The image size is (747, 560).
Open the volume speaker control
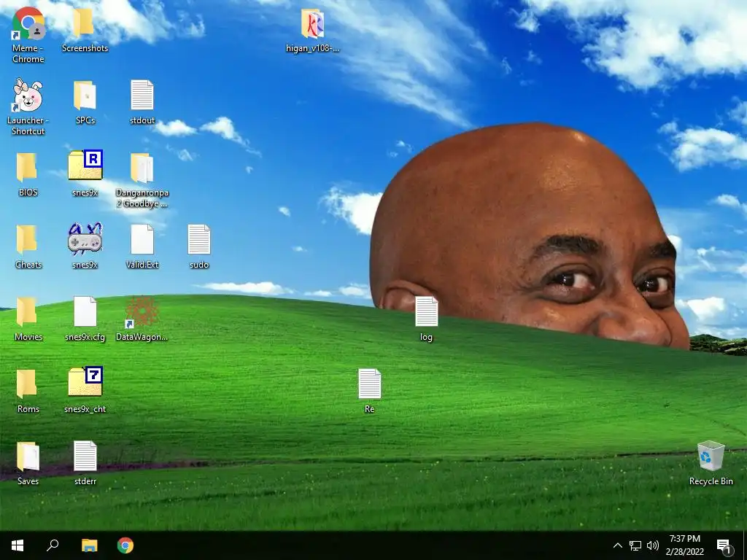(653, 545)
